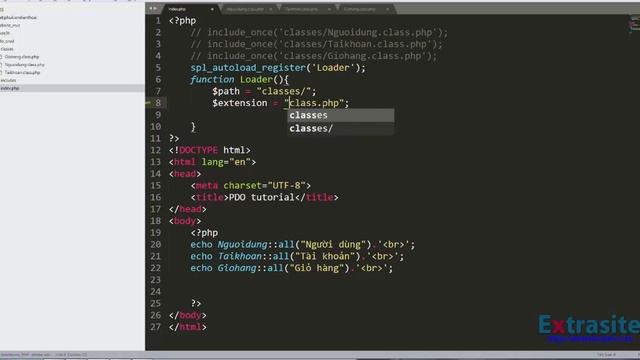640x360 pixels.
Task: Choose 'classes' autocomplete suggestion
Action: pos(341,115)
